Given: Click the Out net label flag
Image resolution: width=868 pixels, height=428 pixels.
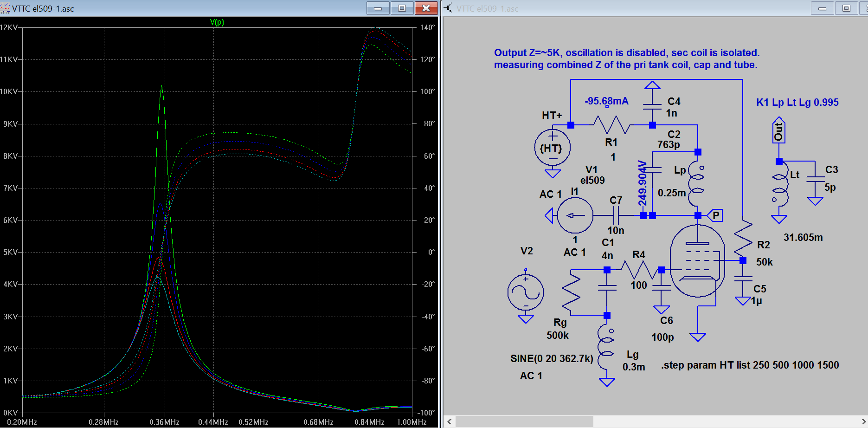Looking at the screenshot, I should pos(779,130).
